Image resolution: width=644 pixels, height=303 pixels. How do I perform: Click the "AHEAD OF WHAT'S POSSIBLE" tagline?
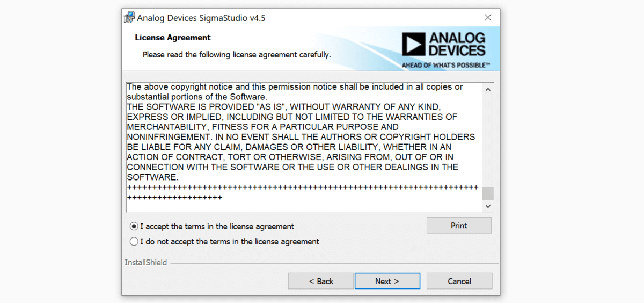(446, 65)
